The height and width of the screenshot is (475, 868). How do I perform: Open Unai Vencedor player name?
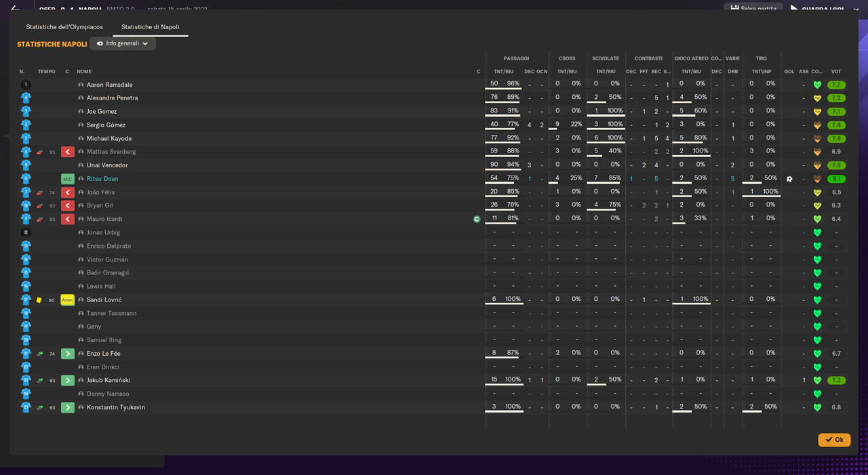coord(107,165)
